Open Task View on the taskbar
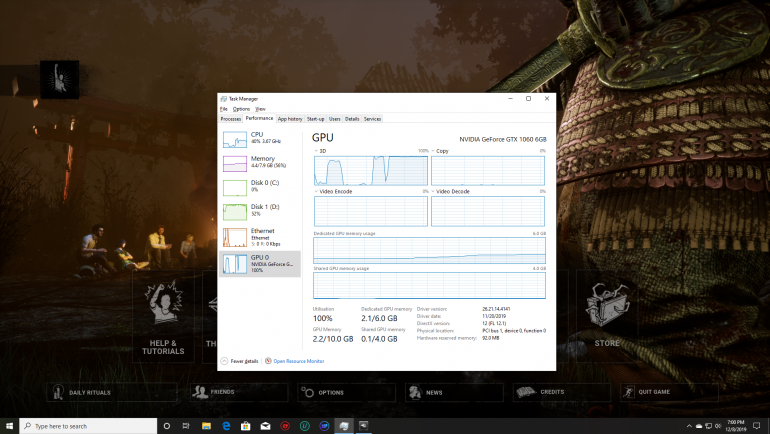 (186, 426)
